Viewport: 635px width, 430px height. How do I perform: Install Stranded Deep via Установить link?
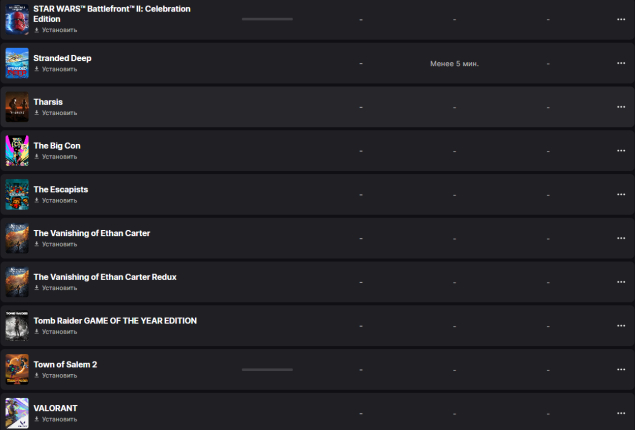[x=58, y=69]
